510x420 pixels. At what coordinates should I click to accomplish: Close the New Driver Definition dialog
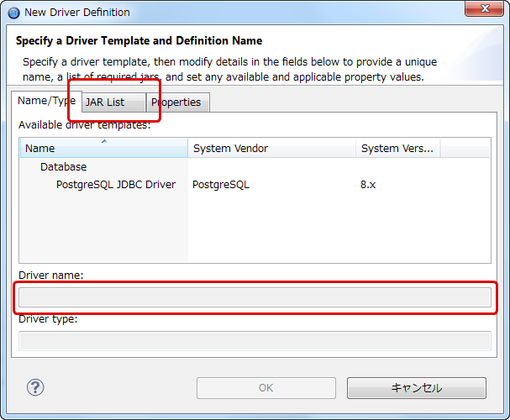pyautogui.click(x=484, y=8)
